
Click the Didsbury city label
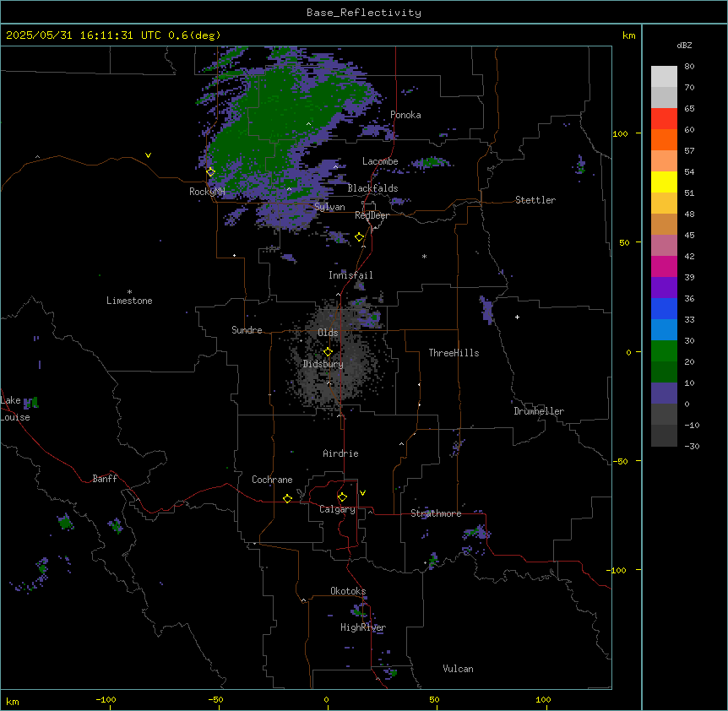(323, 364)
